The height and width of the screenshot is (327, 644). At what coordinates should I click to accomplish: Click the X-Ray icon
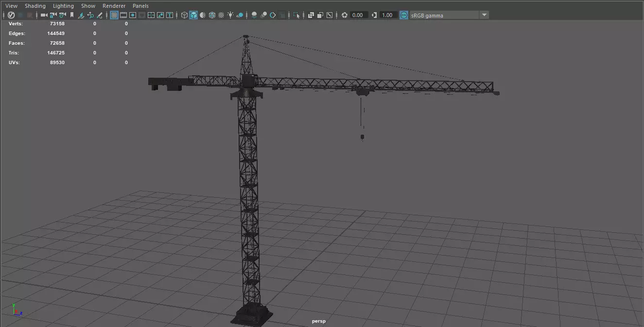[x=311, y=15]
